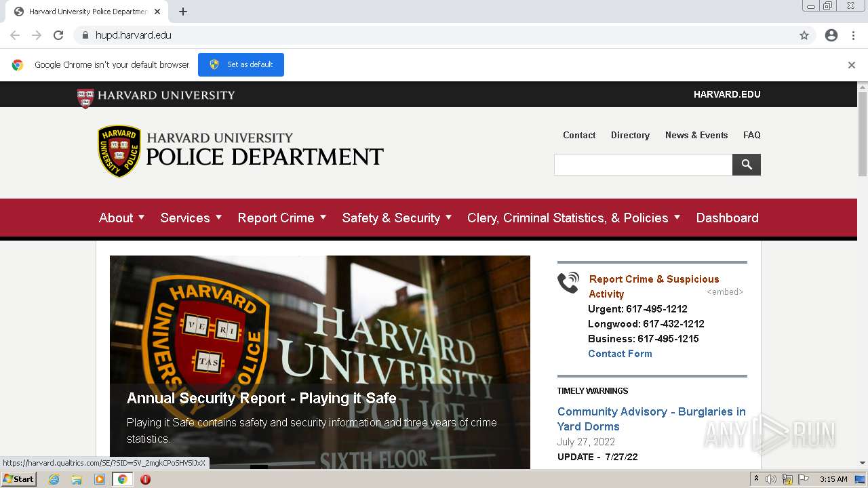
Task: Dismiss the default browser notification bar
Action: pyautogui.click(x=852, y=65)
